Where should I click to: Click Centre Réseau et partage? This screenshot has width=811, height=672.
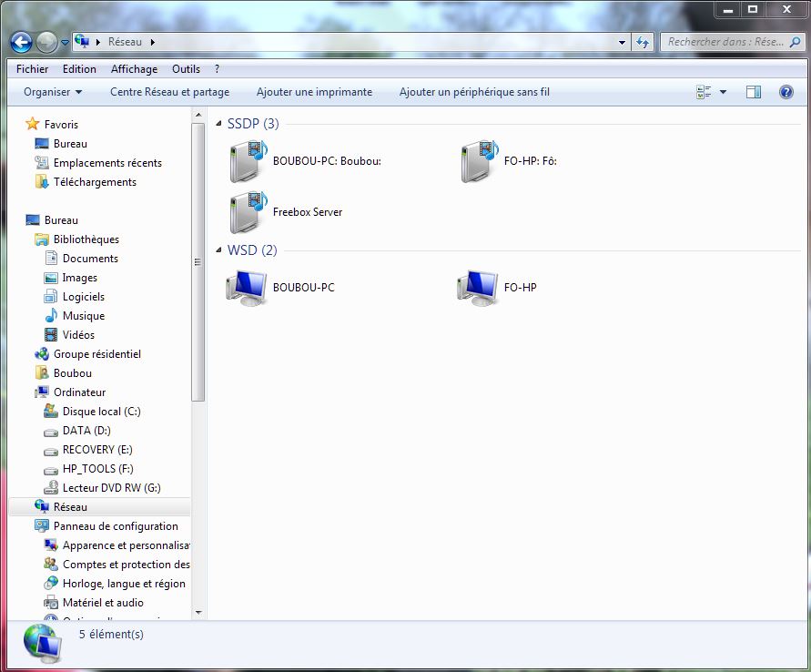[169, 92]
